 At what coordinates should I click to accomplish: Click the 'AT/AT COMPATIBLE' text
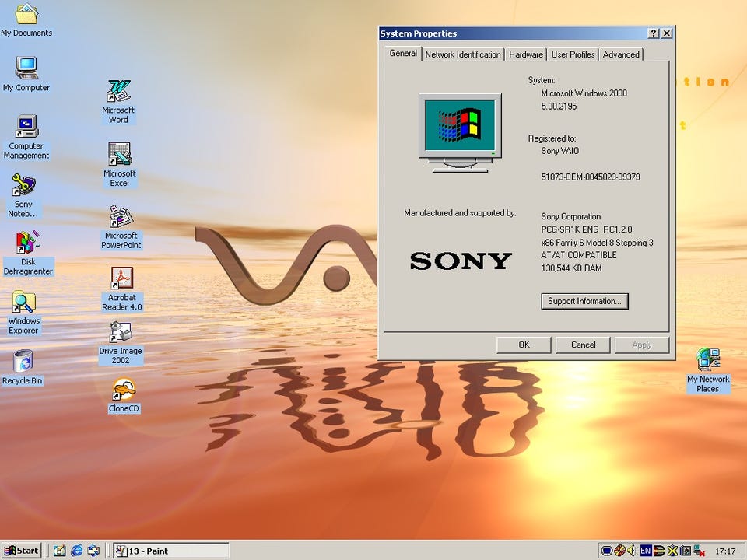click(x=579, y=255)
